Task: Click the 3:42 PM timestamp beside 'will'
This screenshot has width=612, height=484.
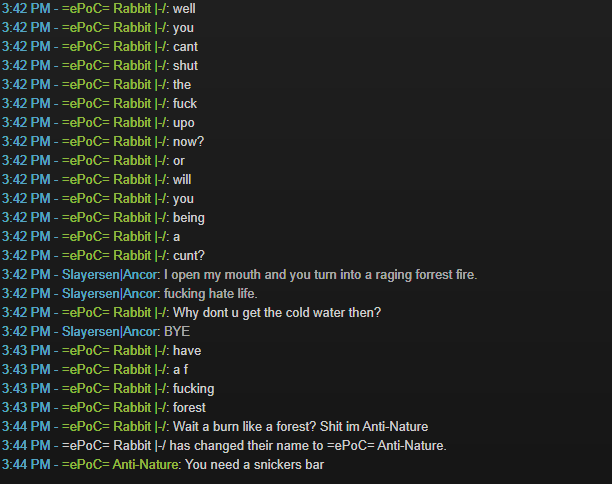Action: click(26, 180)
